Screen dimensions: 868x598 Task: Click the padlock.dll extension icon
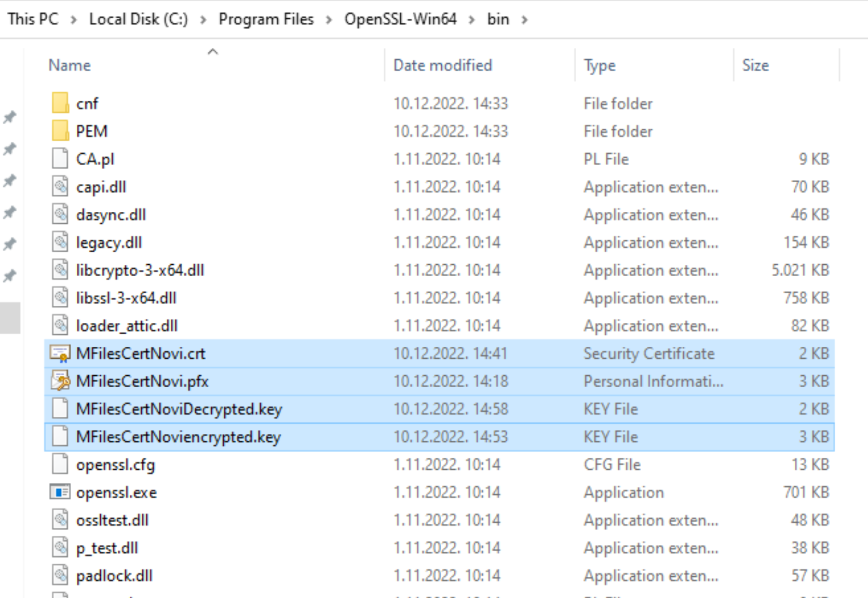pos(60,576)
